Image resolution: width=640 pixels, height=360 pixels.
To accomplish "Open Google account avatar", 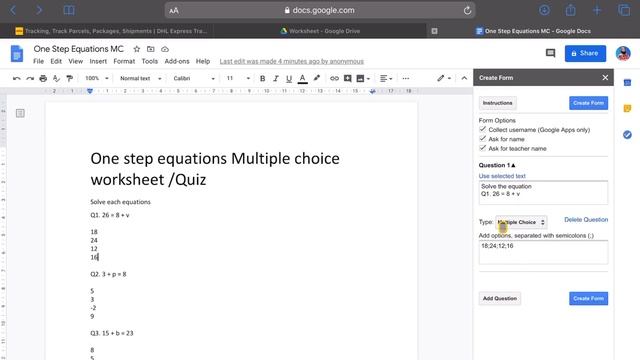I will (623, 53).
